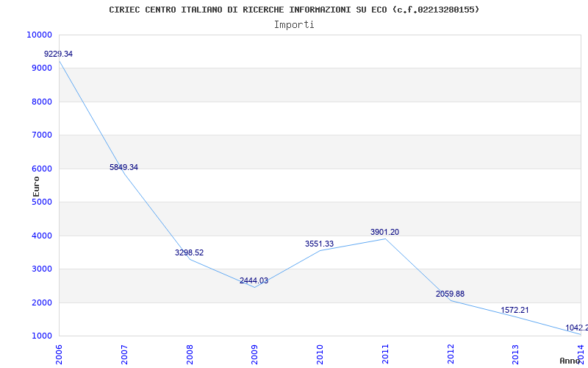
Task: Click the 2012 x-axis year label
Action: [451, 355]
